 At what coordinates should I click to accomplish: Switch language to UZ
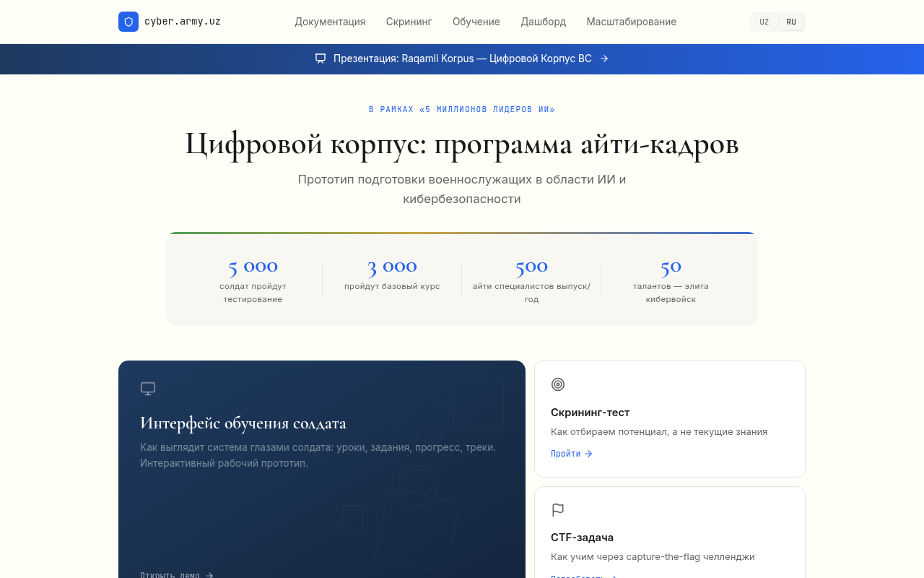[x=764, y=22]
